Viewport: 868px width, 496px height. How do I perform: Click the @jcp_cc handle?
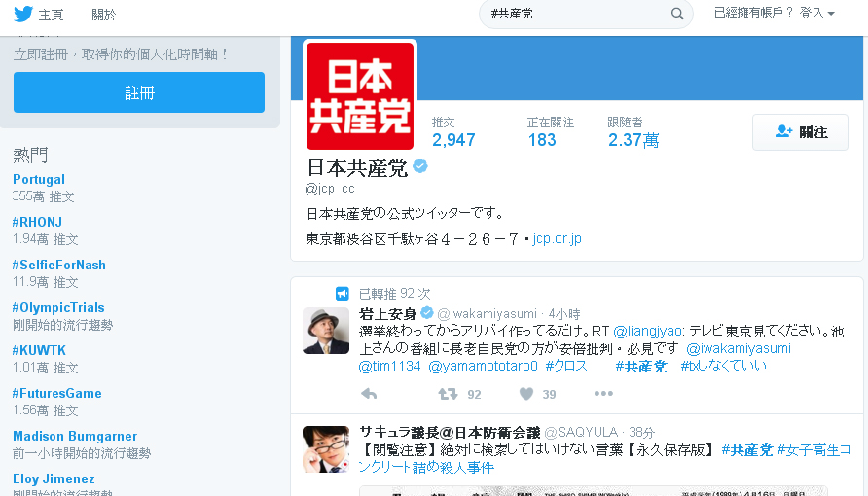tap(330, 189)
